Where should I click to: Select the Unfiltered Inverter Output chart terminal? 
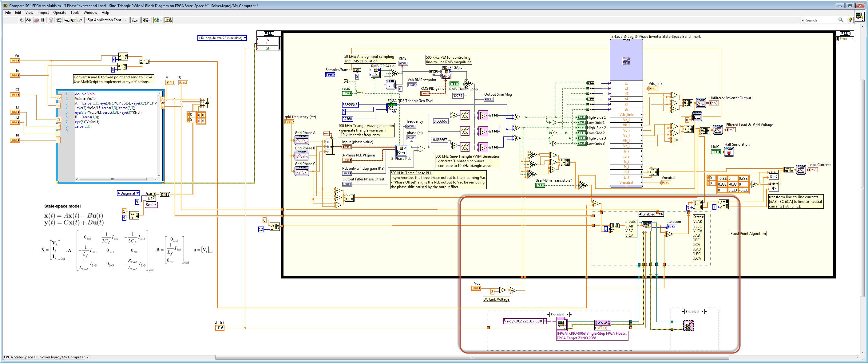pyautogui.click(x=714, y=103)
